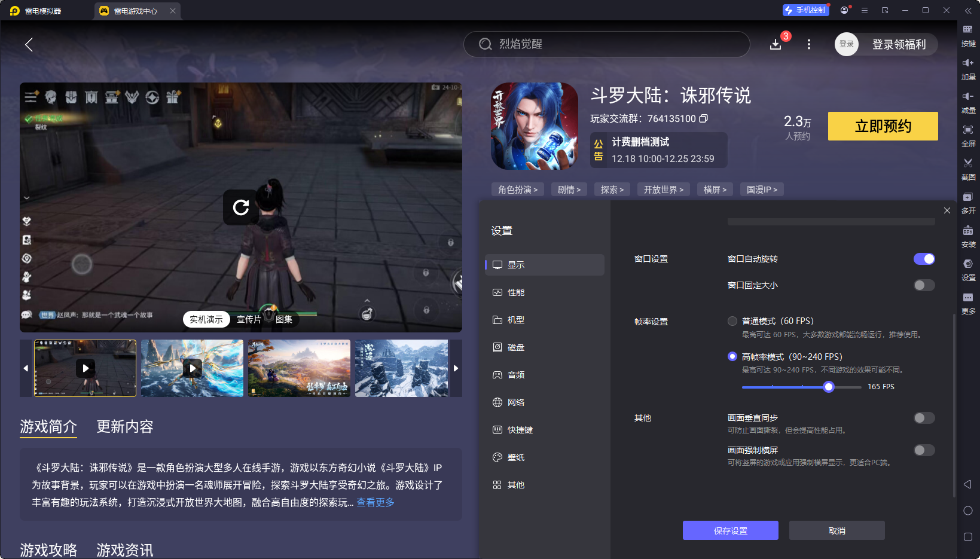This screenshot has width=980, height=559.
Task: Show next video thumbnails via right arrow
Action: 456,368
